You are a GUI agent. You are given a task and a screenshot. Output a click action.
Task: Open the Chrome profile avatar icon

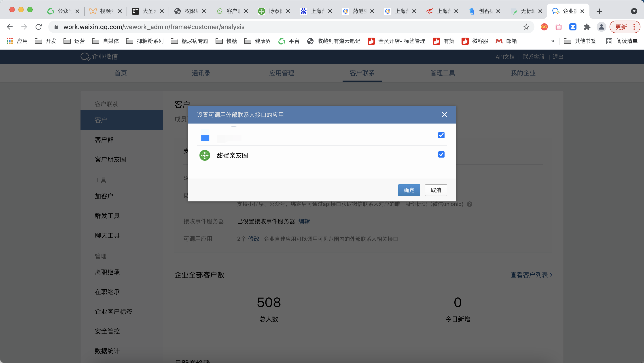click(601, 27)
